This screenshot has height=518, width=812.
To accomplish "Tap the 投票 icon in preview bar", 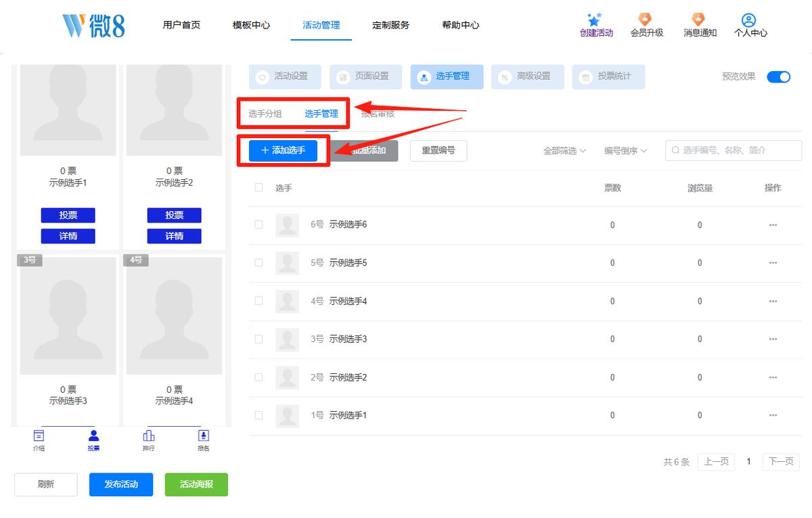I will (93, 436).
